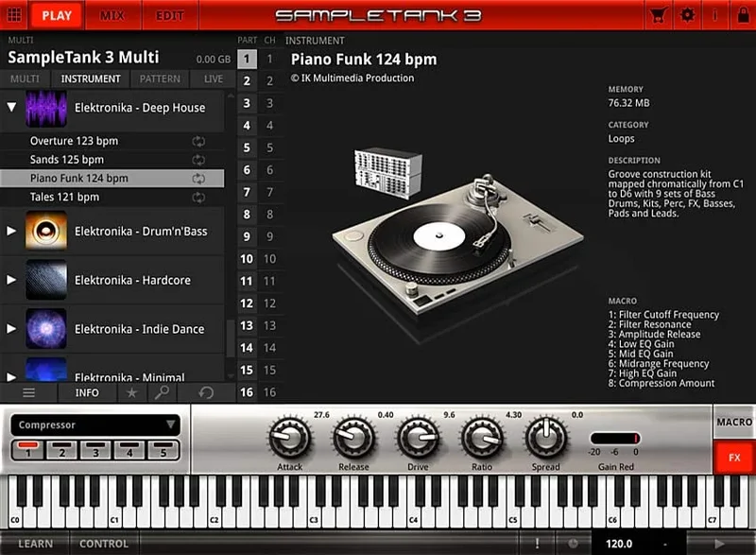The width and height of the screenshot is (756, 555).
Task: Adjust the Spread knob
Action: (546, 438)
